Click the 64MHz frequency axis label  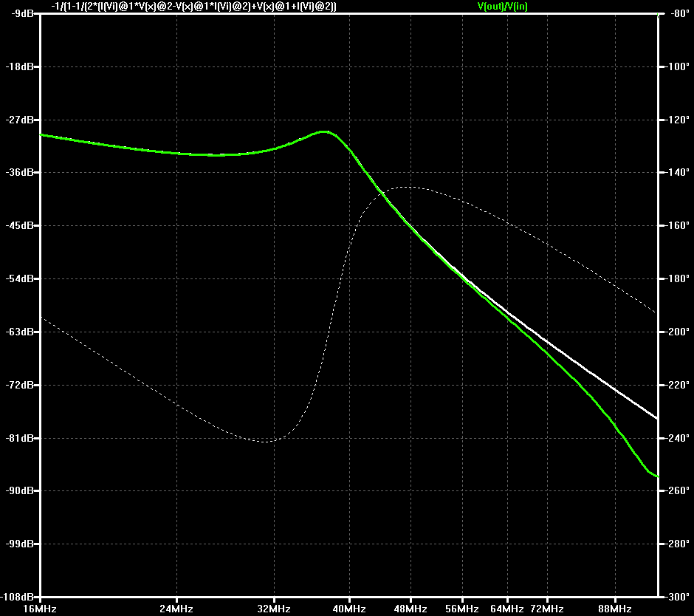506,609
